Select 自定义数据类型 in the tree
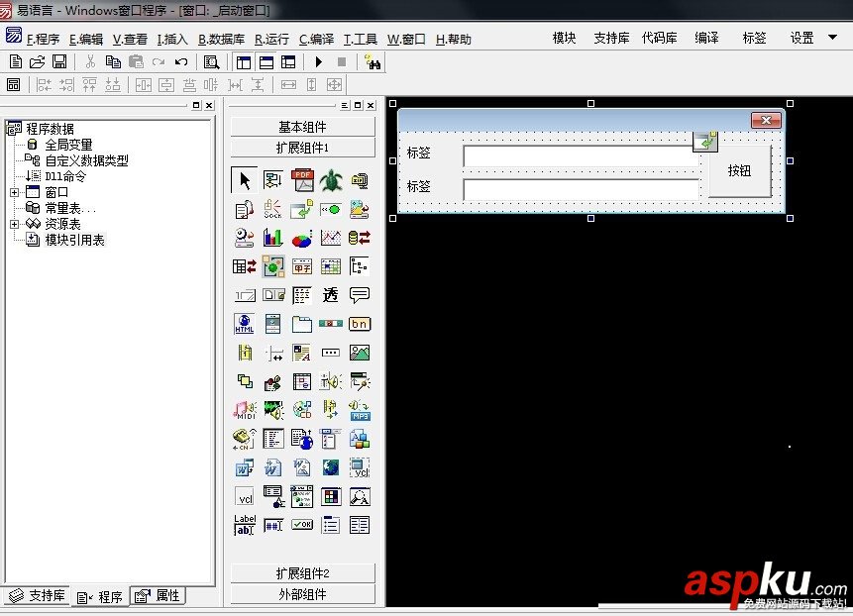 click(86, 160)
